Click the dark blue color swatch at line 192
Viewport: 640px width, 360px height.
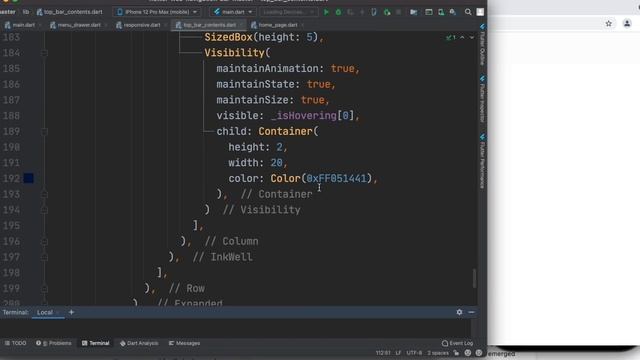click(x=29, y=178)
